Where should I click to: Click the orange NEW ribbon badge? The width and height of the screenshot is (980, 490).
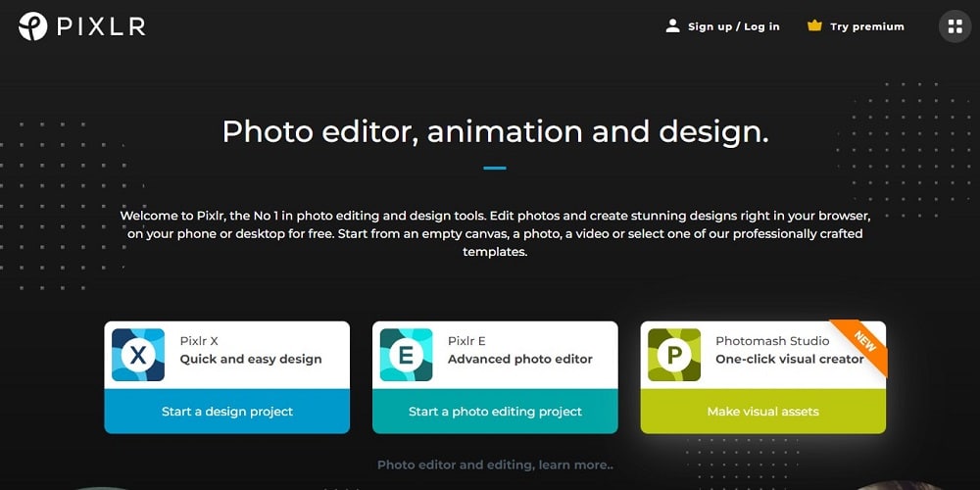pyautogui.click(x=863, y=342)
